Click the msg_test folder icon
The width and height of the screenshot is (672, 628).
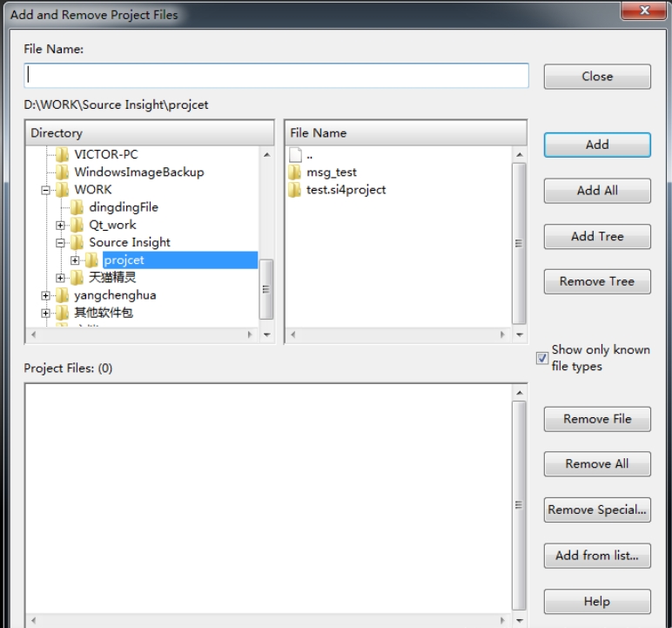[295, 172]
